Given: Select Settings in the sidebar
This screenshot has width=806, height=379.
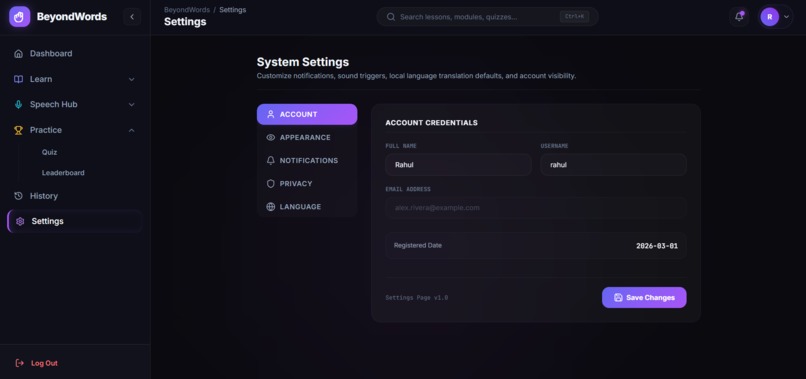Looking at the screenshot, I should coord(75,221).
